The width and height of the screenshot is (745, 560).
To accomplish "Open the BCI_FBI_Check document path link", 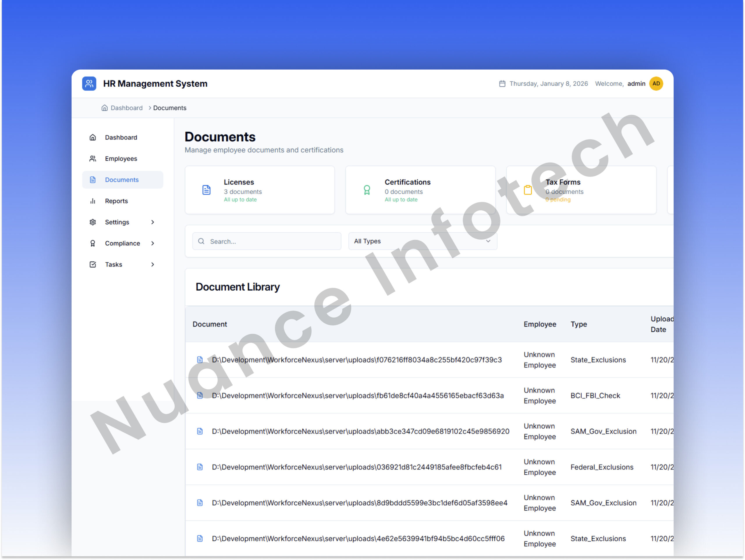I will (x=358, y=395).
